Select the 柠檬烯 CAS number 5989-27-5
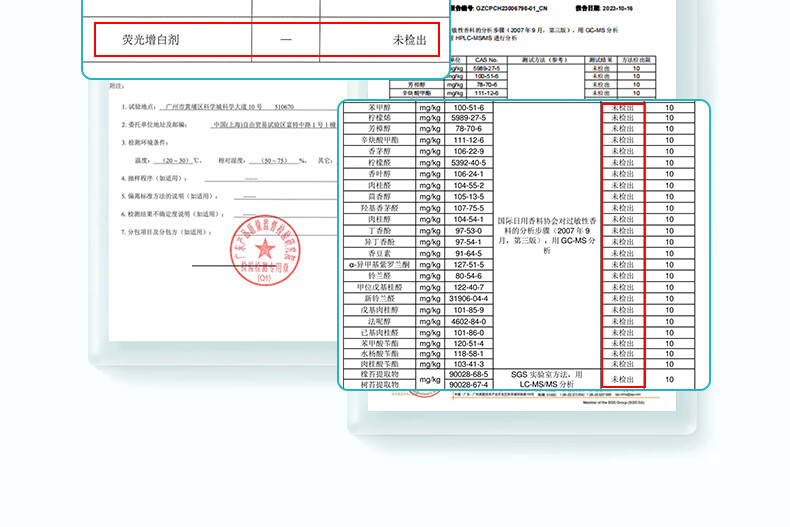The height and width of the screenshot is (527, 790). pos(468,118)
